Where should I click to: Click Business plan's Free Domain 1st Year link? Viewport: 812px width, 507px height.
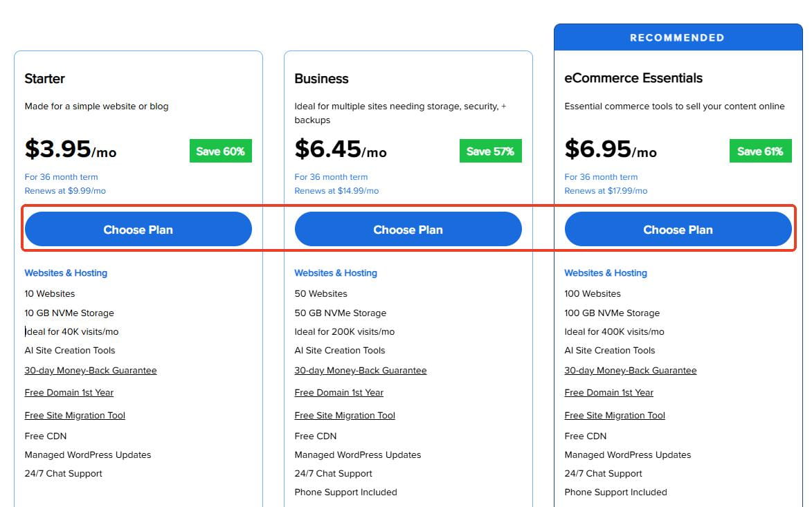[x=339, y=393]
